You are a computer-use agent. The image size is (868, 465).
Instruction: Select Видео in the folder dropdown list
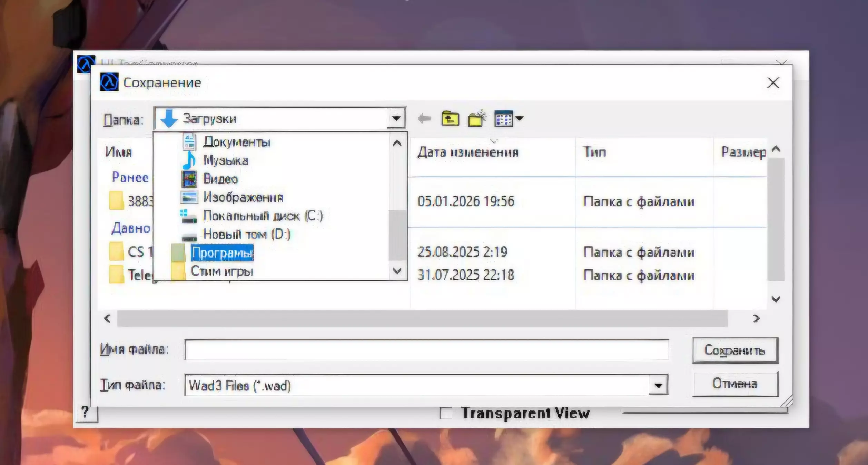tap(220, 179)
